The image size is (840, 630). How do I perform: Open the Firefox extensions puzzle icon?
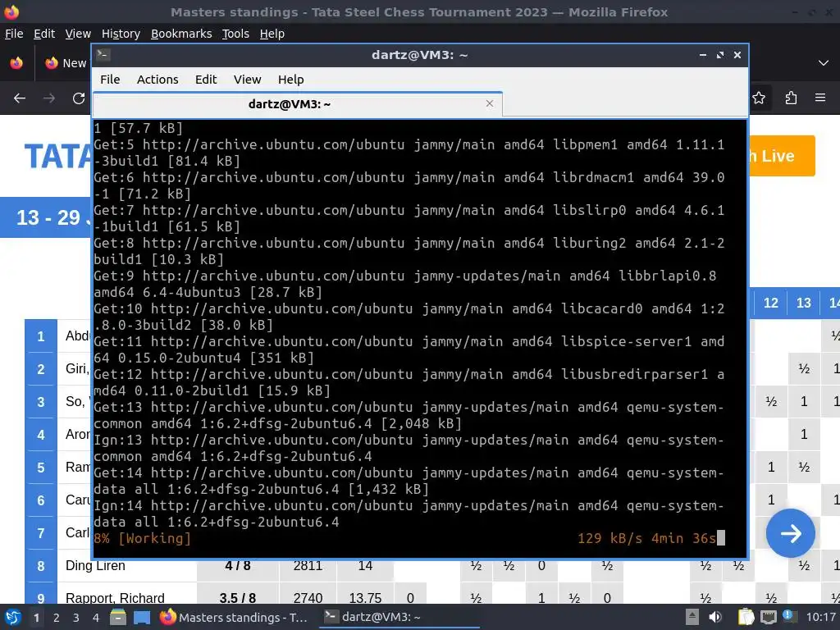click(x=791, y=98)
